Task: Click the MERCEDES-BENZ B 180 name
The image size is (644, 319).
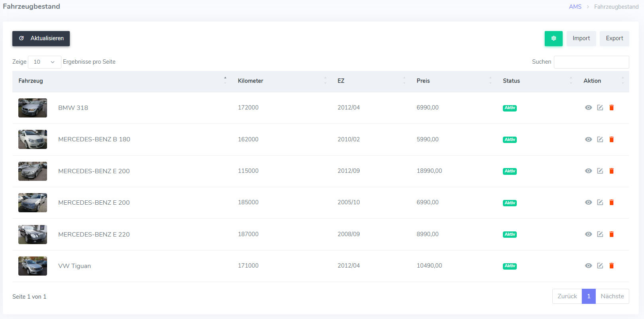Action: click(94, 139)
